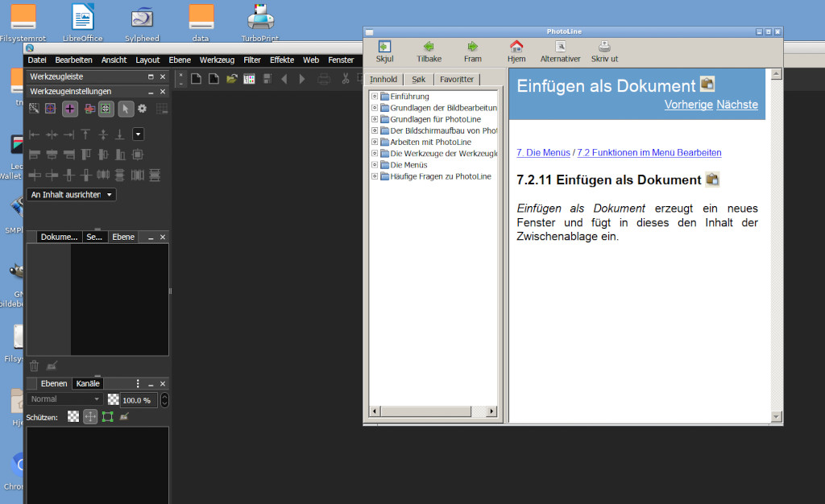Open the Effekte menu
The height and width of the screenshot is (504, 825).
tap(282, 60)
